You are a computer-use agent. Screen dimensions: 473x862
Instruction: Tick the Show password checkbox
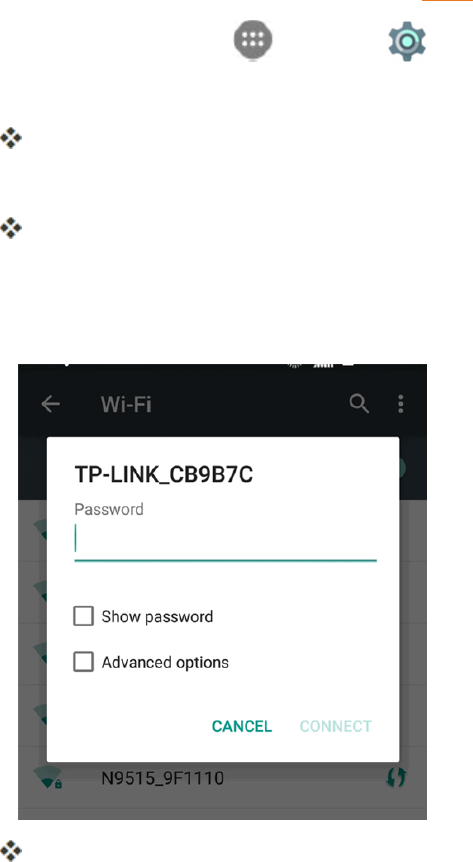point(84,616)
